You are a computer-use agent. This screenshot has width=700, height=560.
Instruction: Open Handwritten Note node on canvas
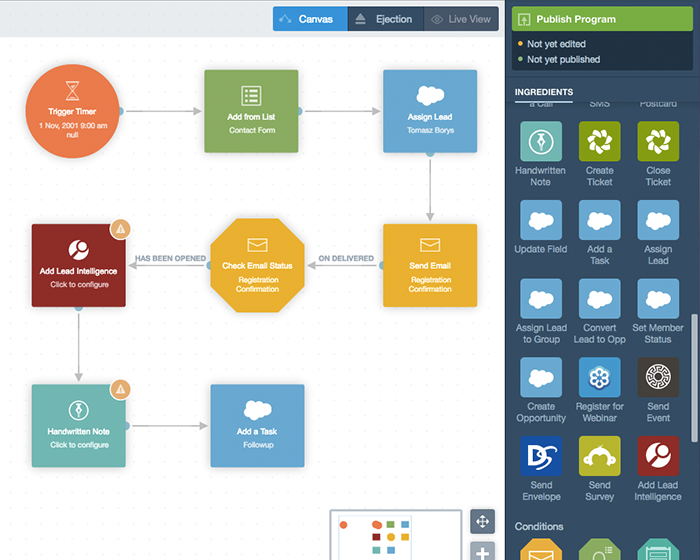pos(79,426)
